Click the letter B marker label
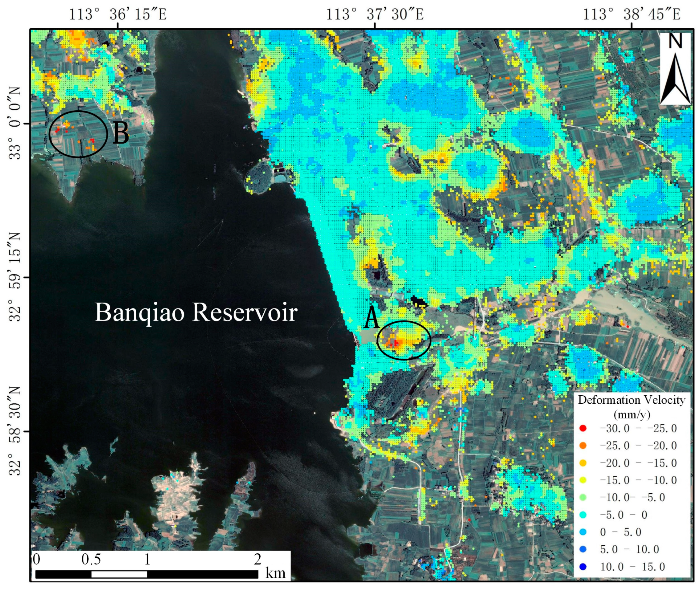The width and height of the screenshot is (700, 591). [x=121, y=133]
